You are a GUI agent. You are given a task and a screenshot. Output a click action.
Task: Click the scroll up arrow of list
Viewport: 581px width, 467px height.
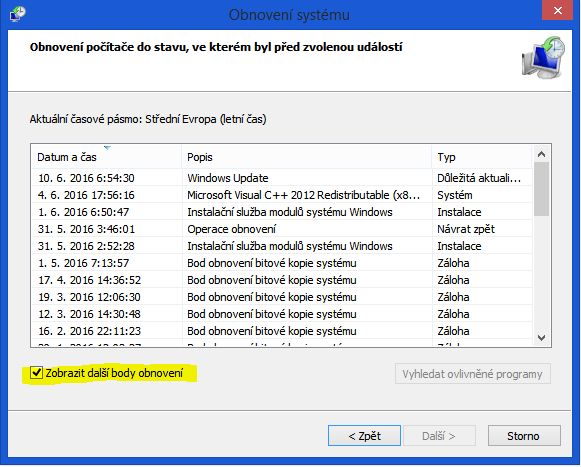541,154
